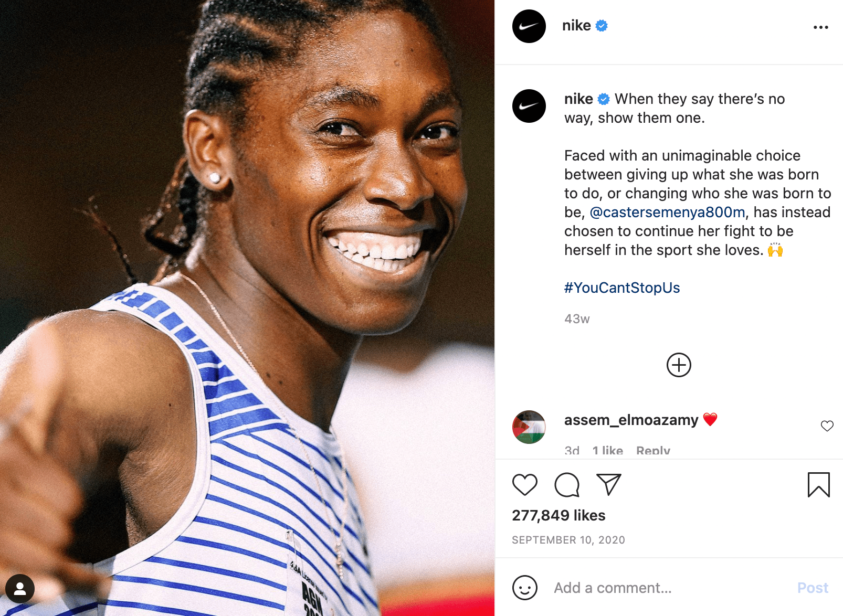Open the assem_elmoazamy username link
This screenshot has width=843, height=616.
click(631, 420)
